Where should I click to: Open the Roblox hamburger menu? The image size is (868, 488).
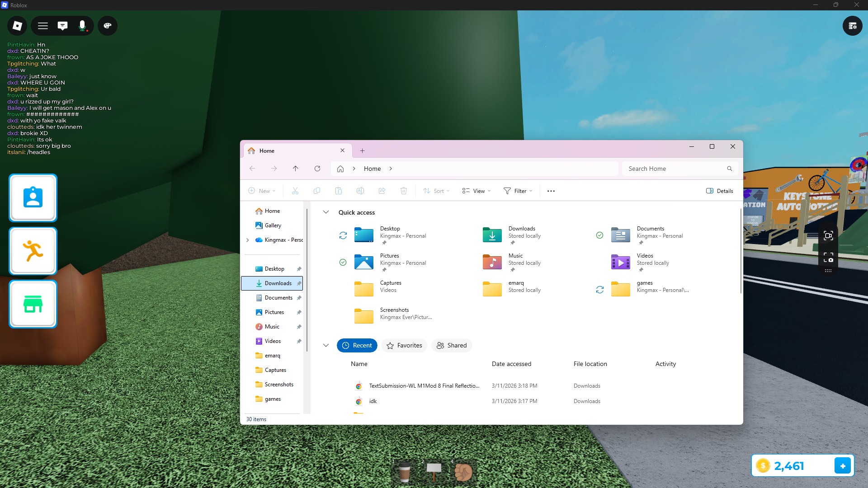tap(43, 26)
